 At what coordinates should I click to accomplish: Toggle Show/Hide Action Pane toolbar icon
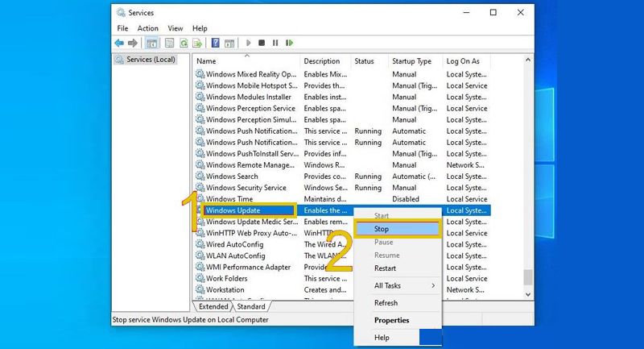(229, 43)
